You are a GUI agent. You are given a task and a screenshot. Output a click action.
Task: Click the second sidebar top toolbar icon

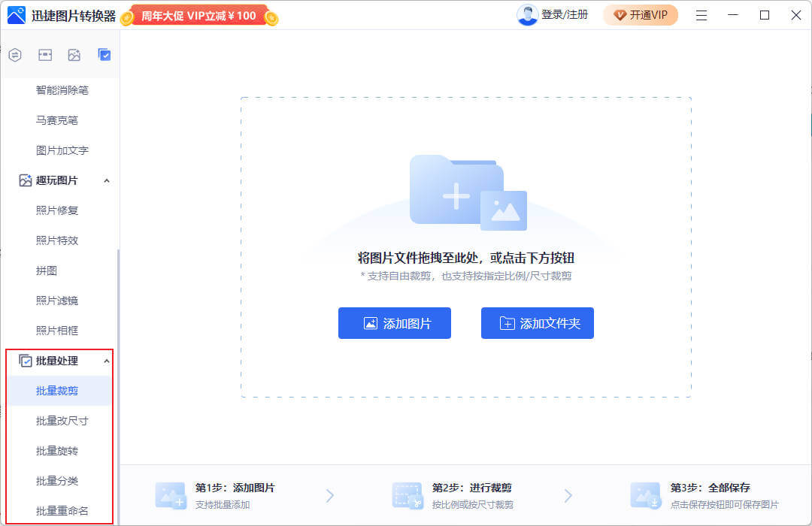tap(45, 55)
